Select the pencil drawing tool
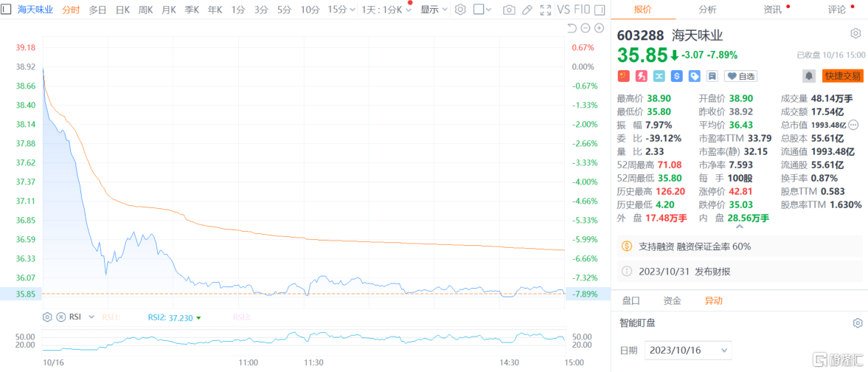 pos(527,10)
